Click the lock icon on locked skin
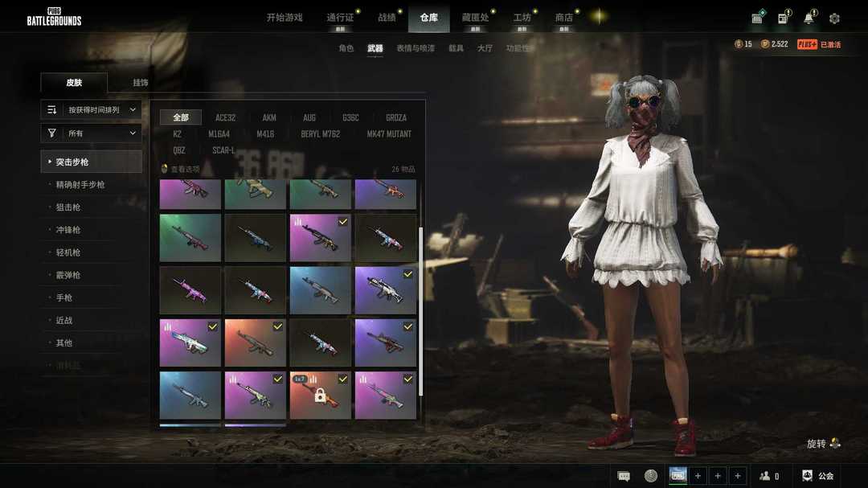This screenshot has height=488, width=868. [320, 396]
